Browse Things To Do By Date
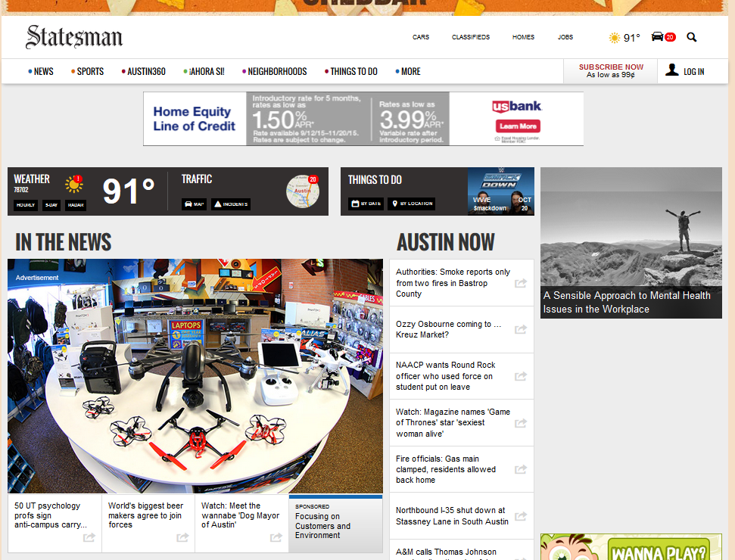Screen dimensions: 735x560 pos(366,204)
